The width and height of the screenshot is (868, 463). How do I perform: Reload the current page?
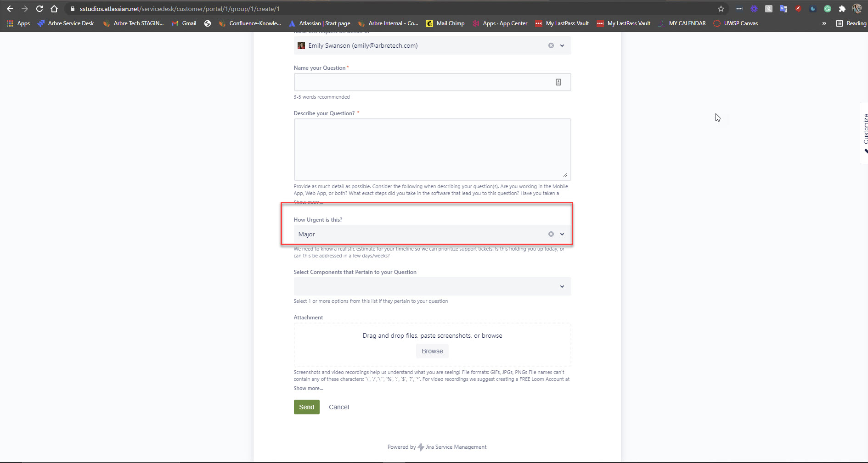(39, 9)
